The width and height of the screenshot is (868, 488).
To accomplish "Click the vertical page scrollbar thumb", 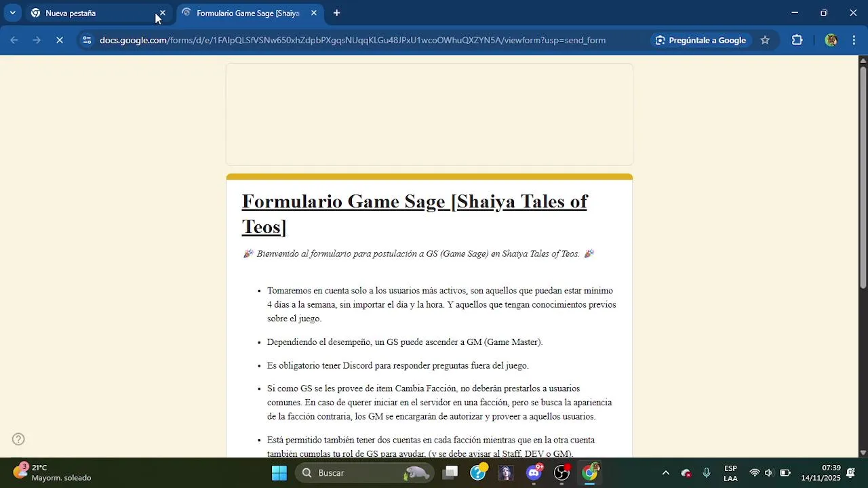I will [x=863, y=176].
